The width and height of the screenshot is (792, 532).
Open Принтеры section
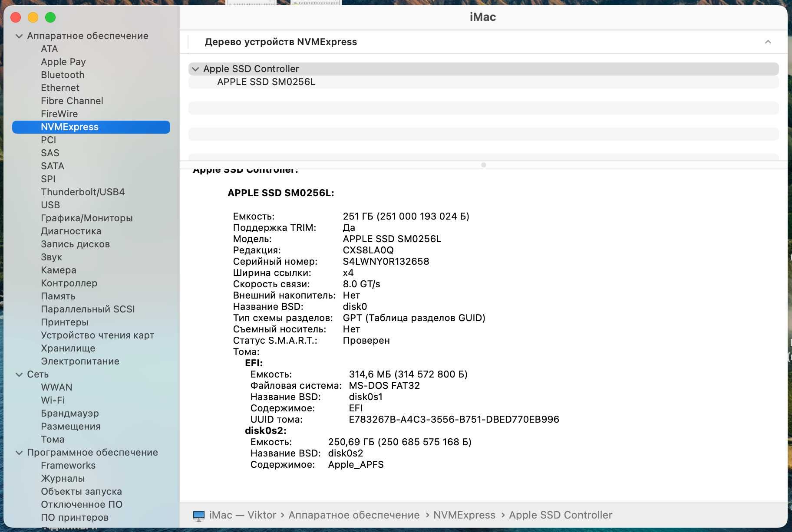65,322
